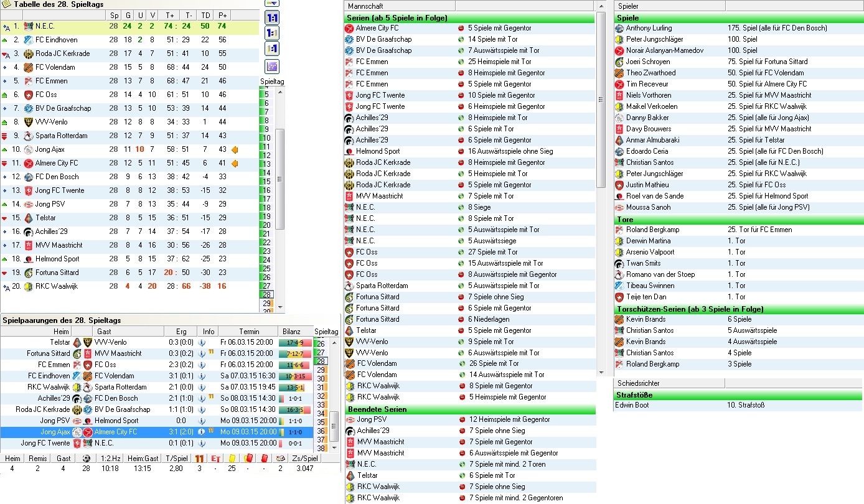This screenshot has height=504, width=864.
Task: Open info icon for Achilles'29 vs FC Den Bosch
Action: click(202, 398)
